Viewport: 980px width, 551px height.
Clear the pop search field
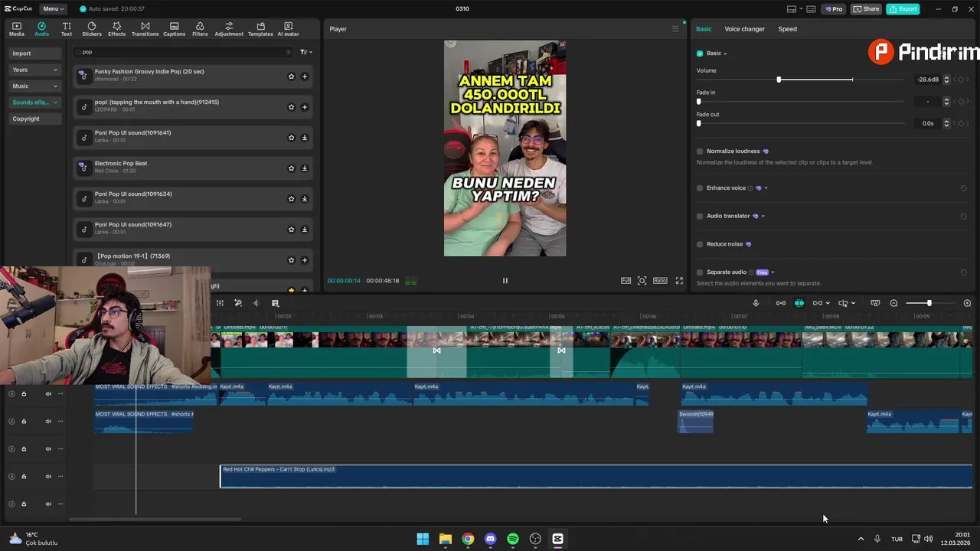(288, 52)
